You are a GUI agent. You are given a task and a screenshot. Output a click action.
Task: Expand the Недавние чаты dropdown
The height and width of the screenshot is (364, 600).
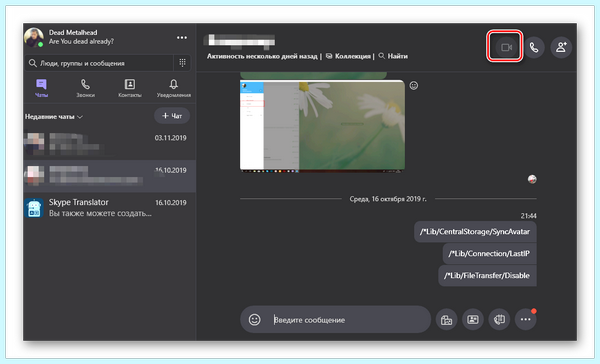pyautogui.click(x=54, y=117)
